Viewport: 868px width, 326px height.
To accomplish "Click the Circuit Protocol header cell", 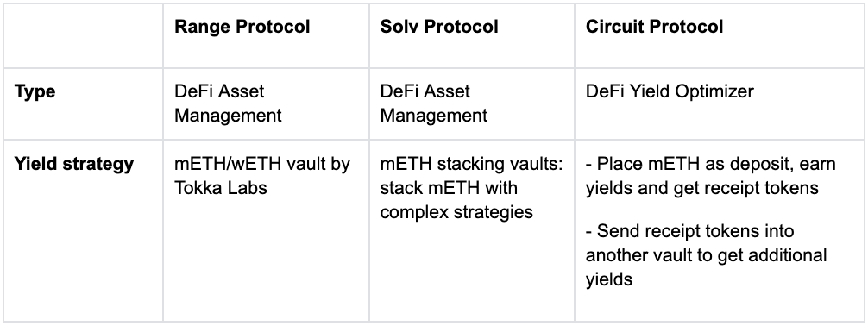I will [654, 27].
